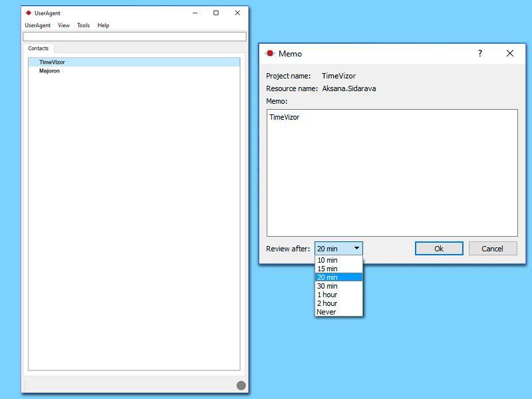Click the Memo dialog help question mark
Viewport: 532px width, 399px height.
point(479,53)
